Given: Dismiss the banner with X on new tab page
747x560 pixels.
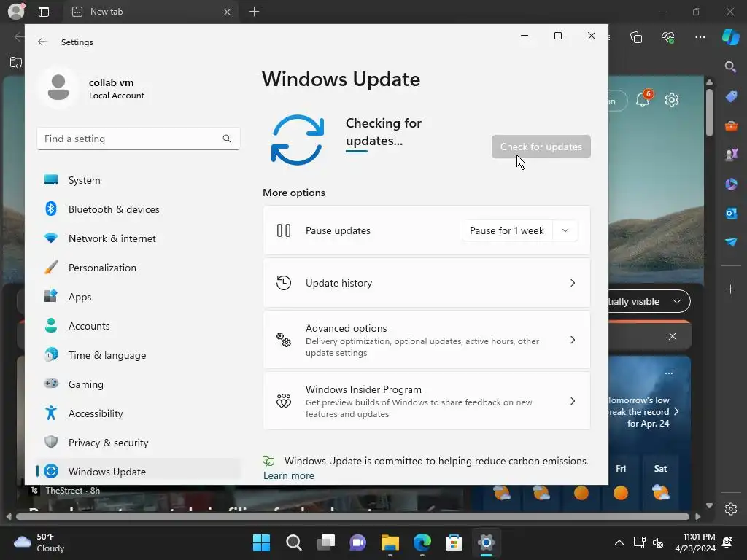Looking at the screenshot, I should [672, 336].
